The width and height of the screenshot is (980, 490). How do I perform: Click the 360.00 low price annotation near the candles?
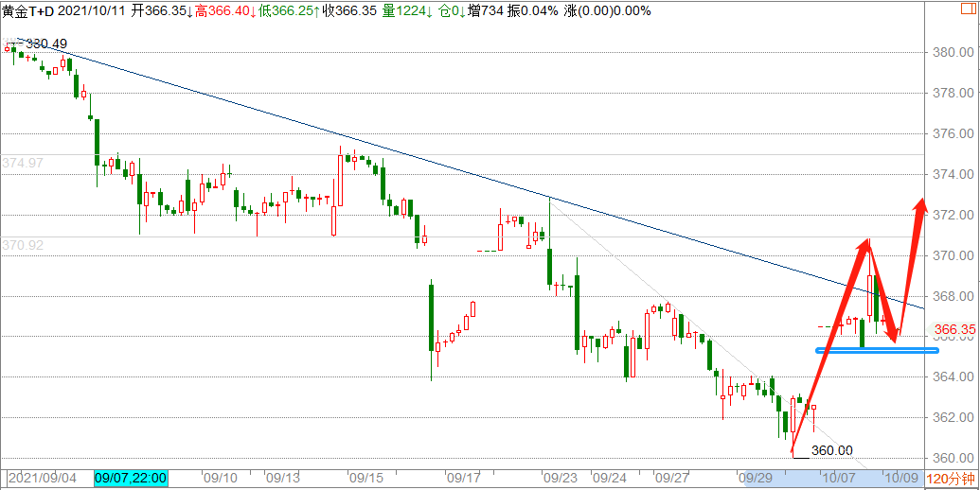click(x=832, y=450)
